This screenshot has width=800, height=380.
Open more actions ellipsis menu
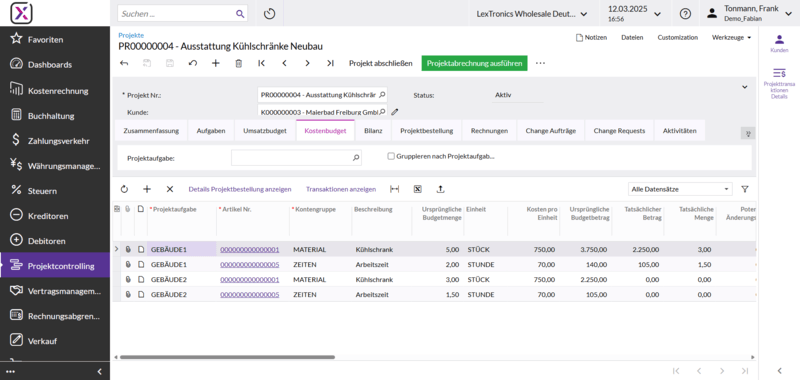pyautogui.click(x=541, y=63)
